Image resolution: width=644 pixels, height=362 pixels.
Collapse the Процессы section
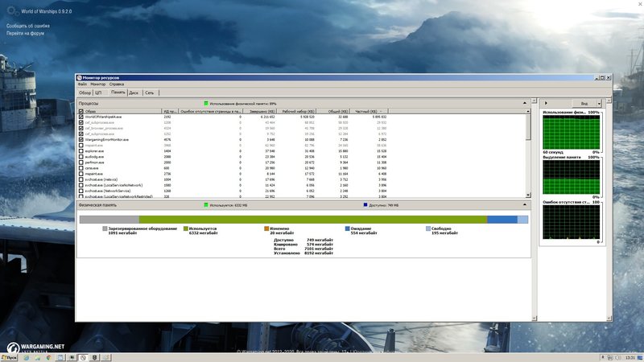525,103
